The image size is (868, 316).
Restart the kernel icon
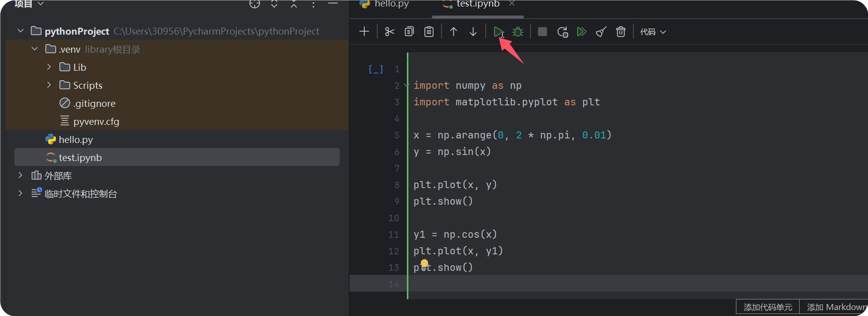[x=563, y=32]
